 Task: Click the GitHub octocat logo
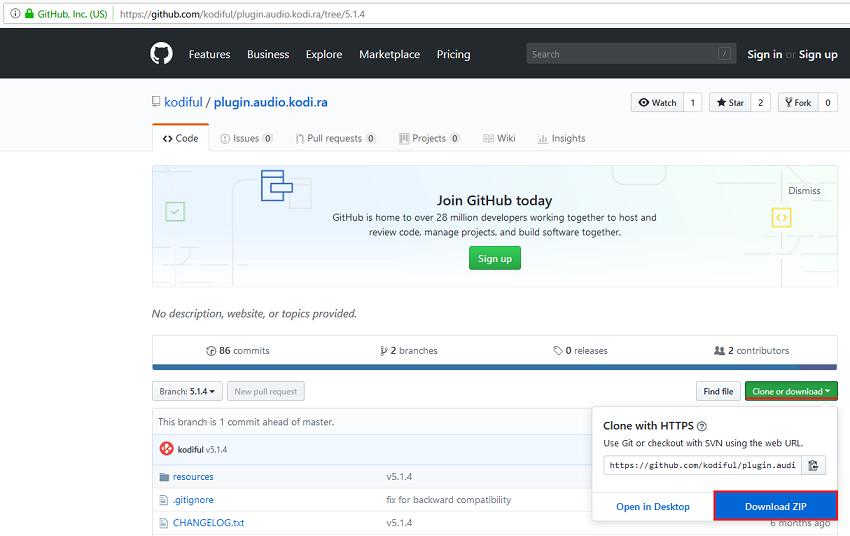[x=162, y=54]
